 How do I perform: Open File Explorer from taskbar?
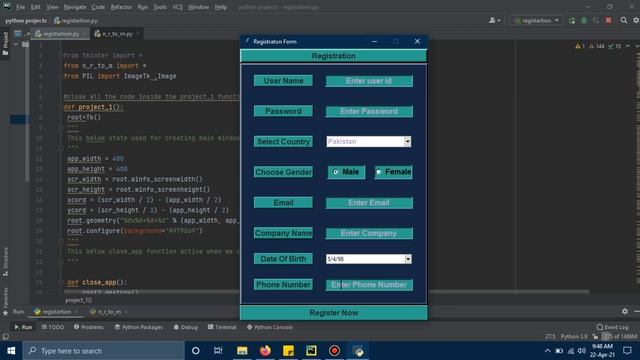click(x=242, y=351)
